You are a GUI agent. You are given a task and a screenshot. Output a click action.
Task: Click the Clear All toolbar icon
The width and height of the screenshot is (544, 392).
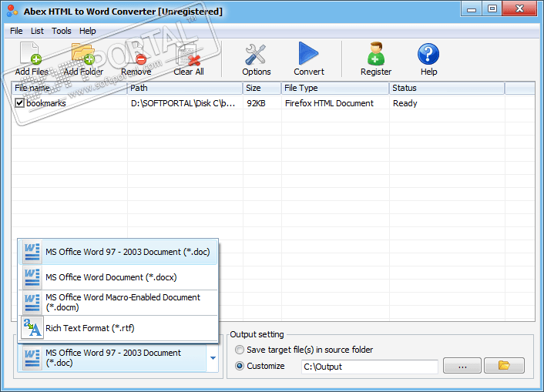(188, 54)
